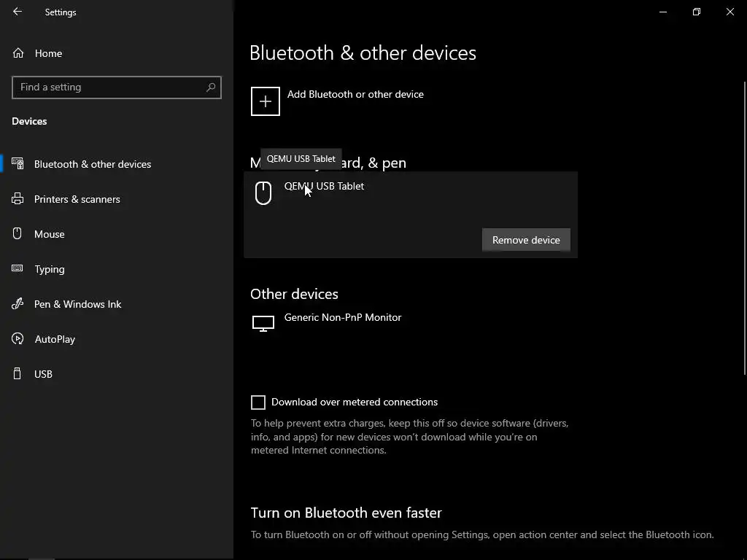The width and height of the screenshot is (747, 560).
Task: Restore down the Settings window
Action: click(x=697, y=12)
